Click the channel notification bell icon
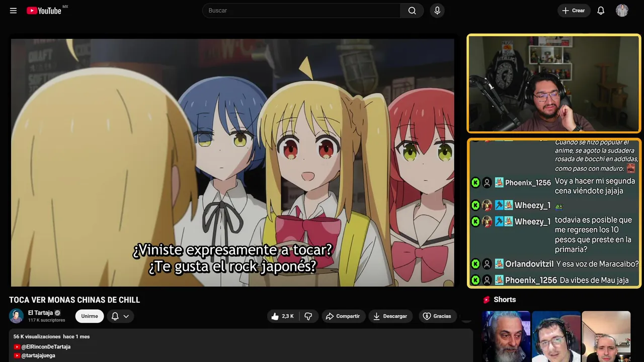This screenshot has height=362, width=644. coord(115,316)
